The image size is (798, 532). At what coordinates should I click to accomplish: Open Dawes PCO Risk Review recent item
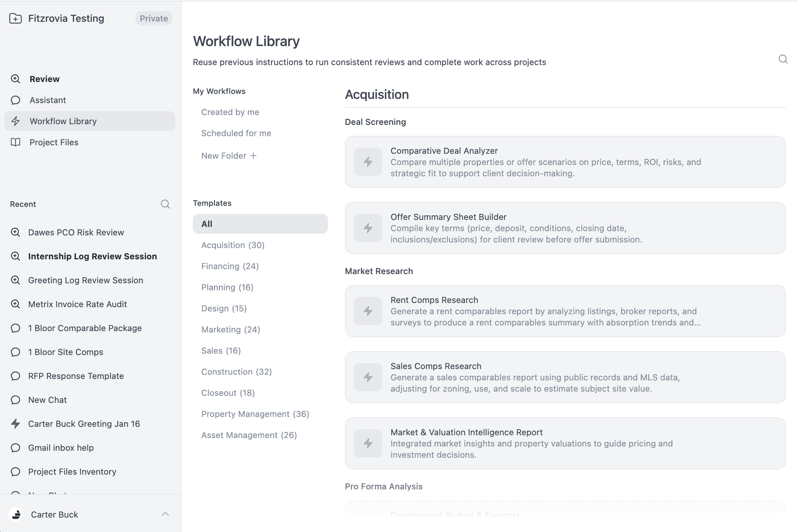(76, 232)
